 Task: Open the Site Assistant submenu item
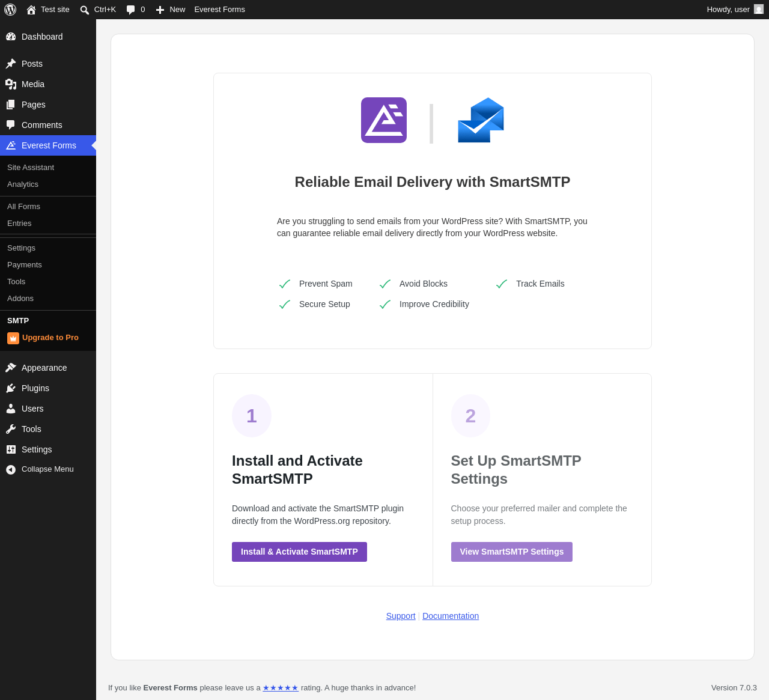[x=31, y=168]
